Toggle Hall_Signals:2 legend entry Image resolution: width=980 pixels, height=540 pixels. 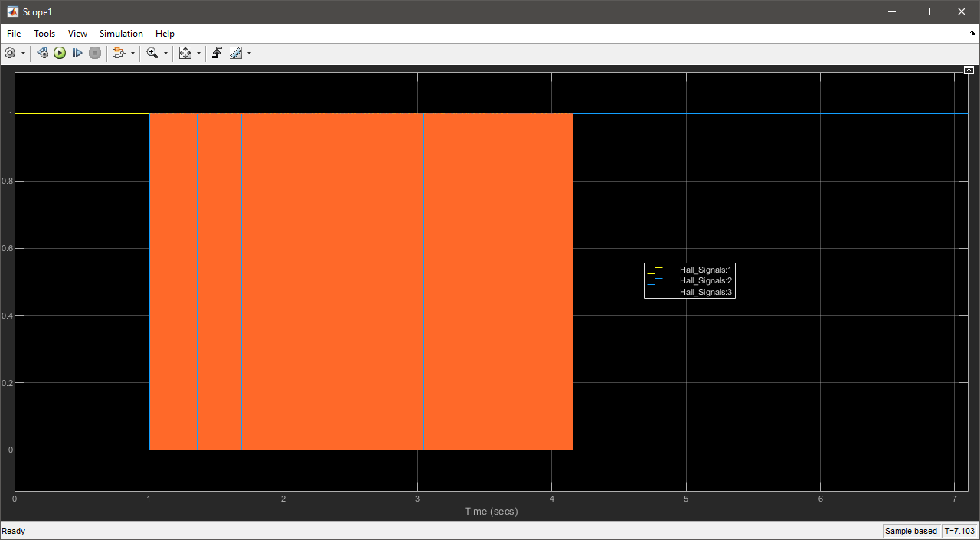[x=705, y=280]
